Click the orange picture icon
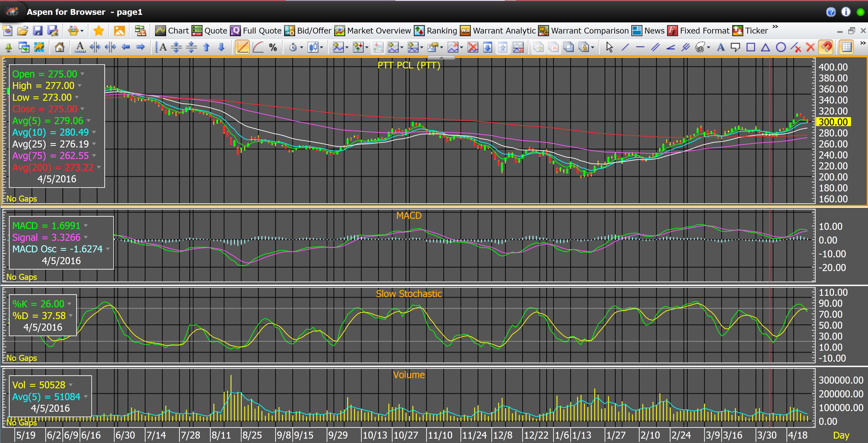 [119, 31]
